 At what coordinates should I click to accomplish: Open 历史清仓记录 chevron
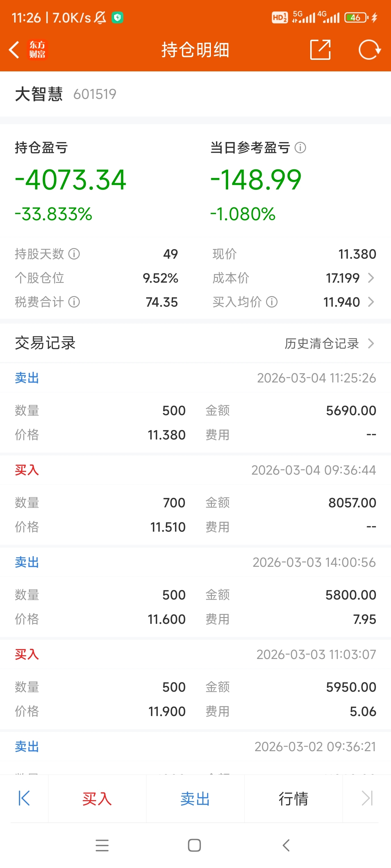coord(371,343)
